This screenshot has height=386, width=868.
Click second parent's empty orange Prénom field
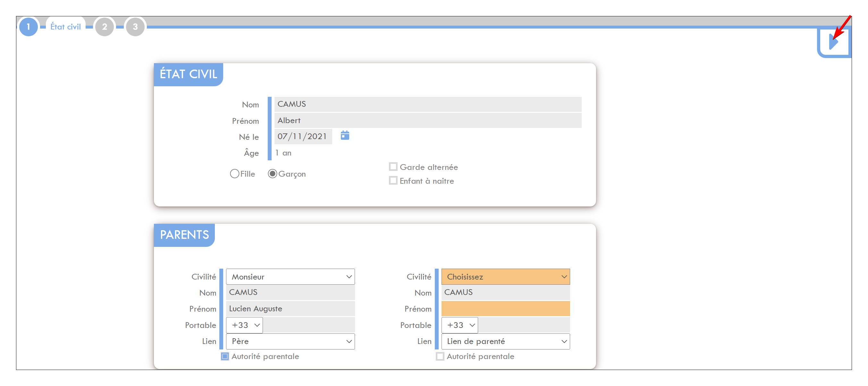[505, 308]
